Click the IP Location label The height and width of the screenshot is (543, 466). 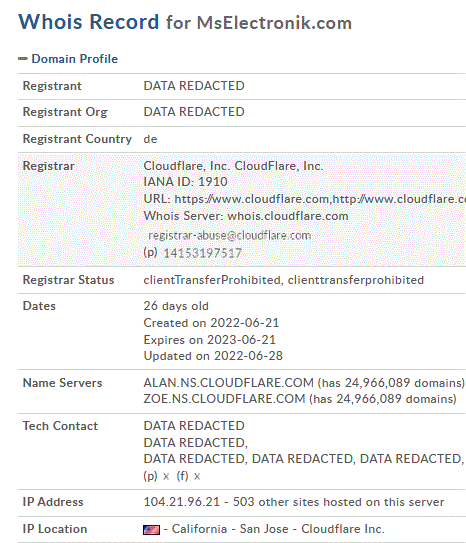tap(55, 529)
